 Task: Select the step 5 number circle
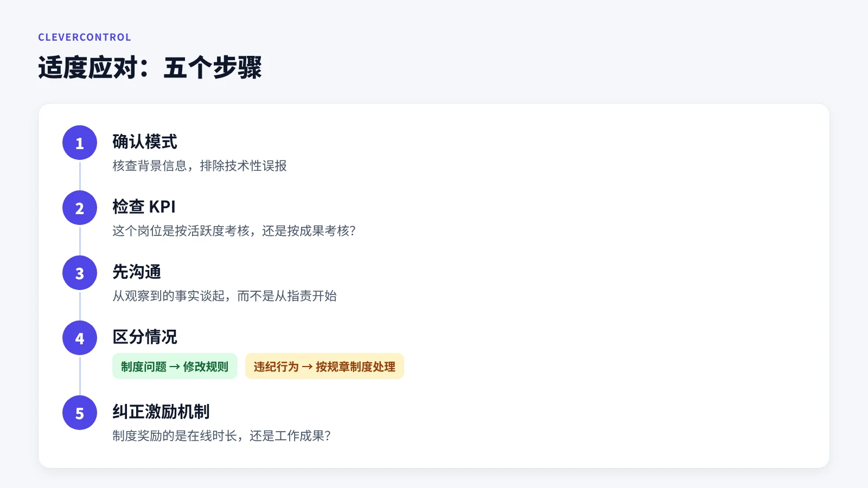[80, 413]
